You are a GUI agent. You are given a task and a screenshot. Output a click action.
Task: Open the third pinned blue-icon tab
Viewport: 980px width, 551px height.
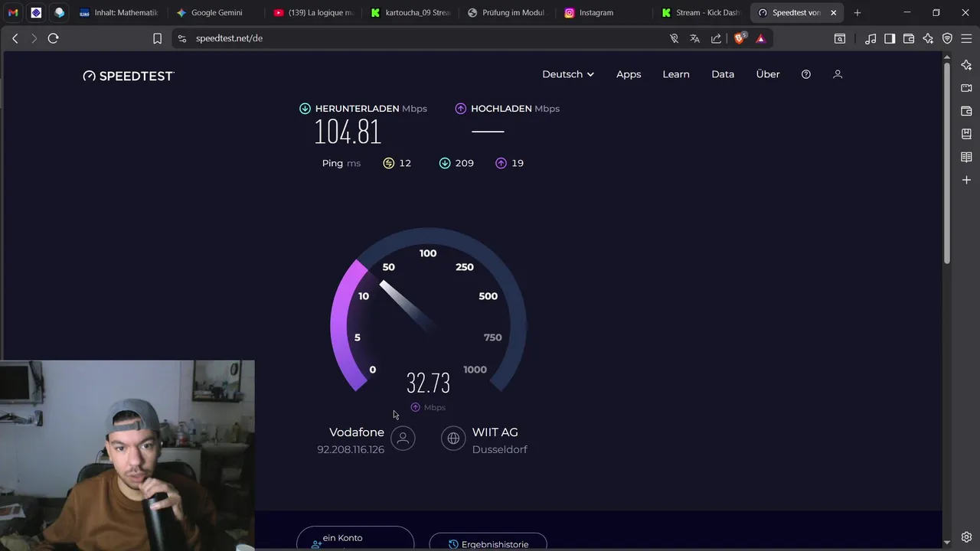click(59, 13)
